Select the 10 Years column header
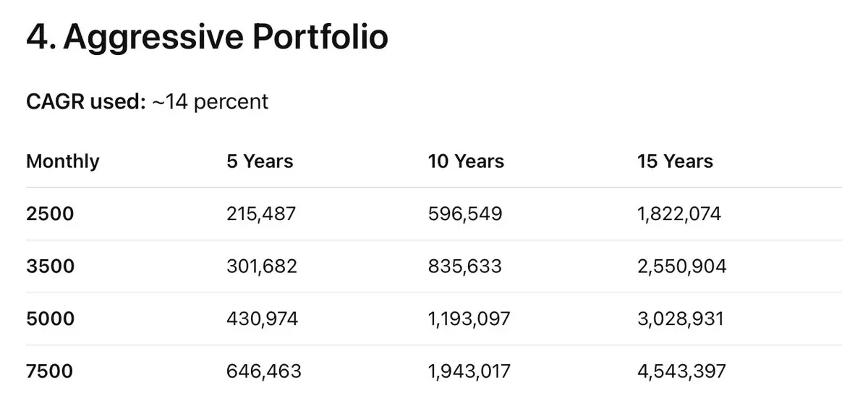868x409 pixels. (466, 161)
